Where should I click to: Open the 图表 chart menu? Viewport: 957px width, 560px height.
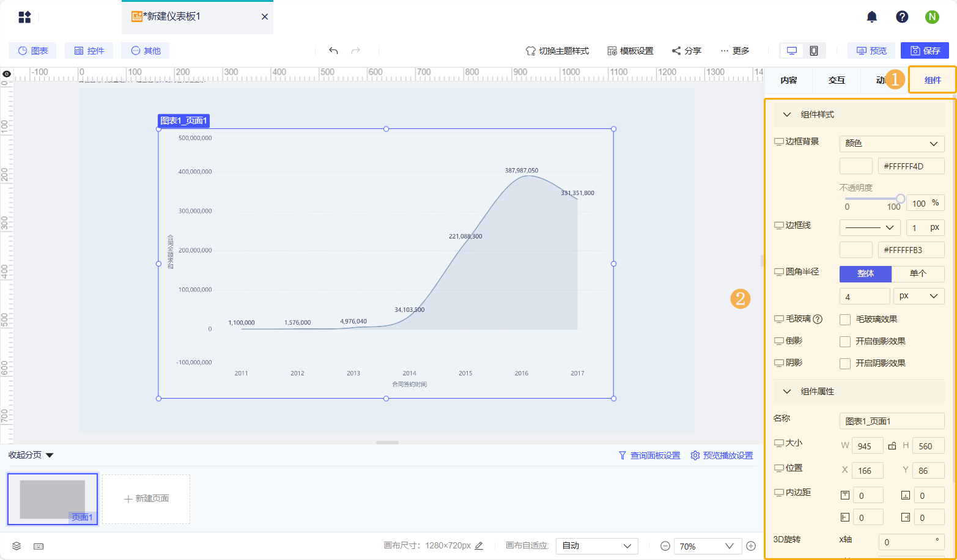click(32, 51)
